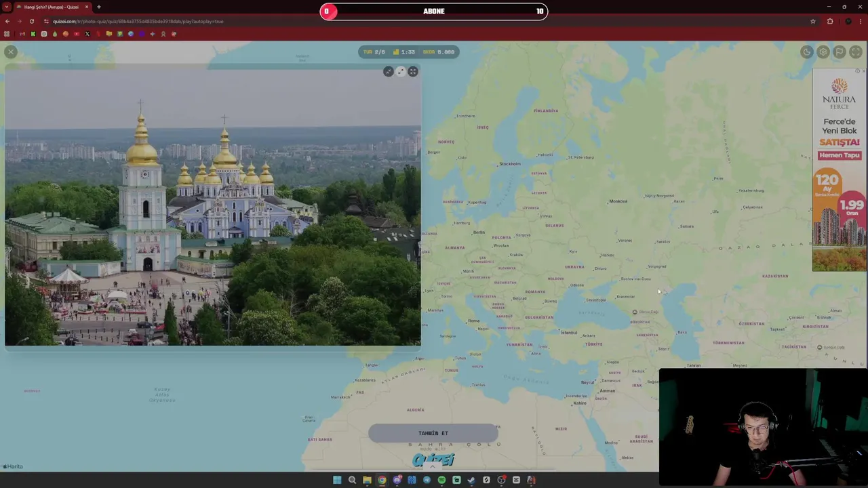868x488 pixels.
Task: Expand the panel arrow below the Quizei logo
Action: coord(433,467)
